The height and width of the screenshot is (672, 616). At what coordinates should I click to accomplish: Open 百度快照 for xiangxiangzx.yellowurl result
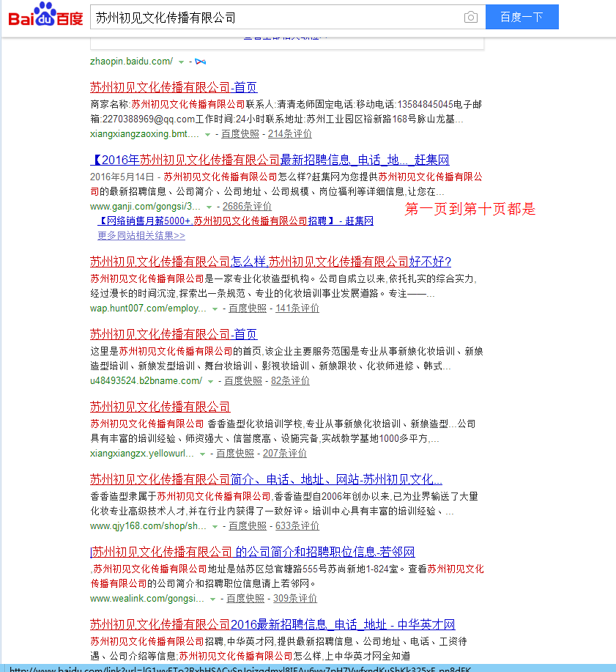click(234, 453)
